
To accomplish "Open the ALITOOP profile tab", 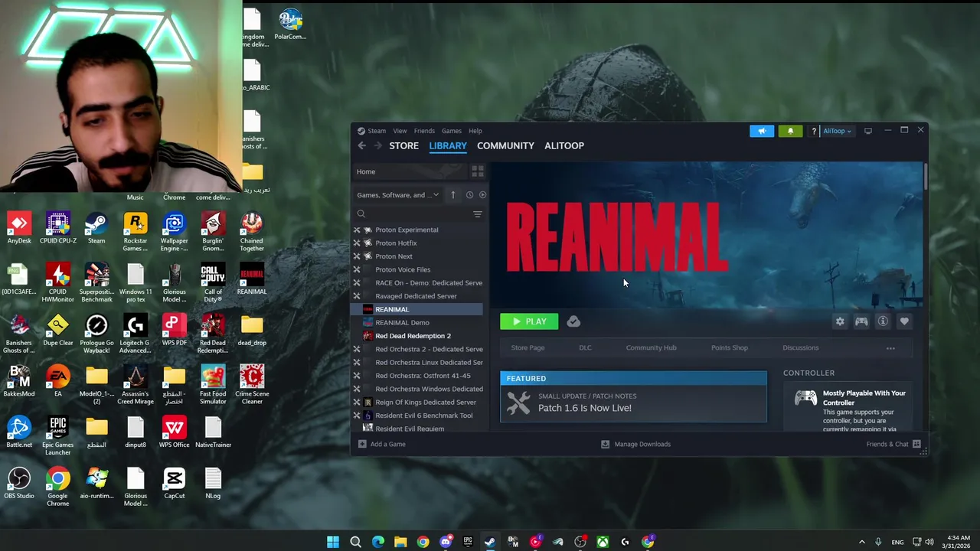I will 564,145.
